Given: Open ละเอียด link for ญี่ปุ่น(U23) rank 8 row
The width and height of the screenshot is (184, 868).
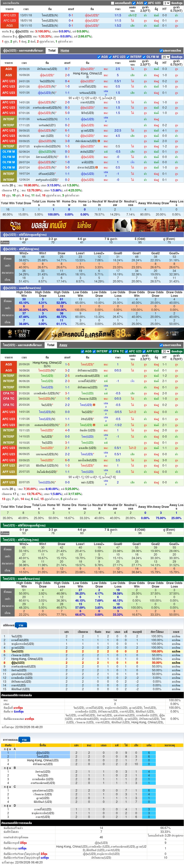Looking at the screenshot, I should 176,663.
